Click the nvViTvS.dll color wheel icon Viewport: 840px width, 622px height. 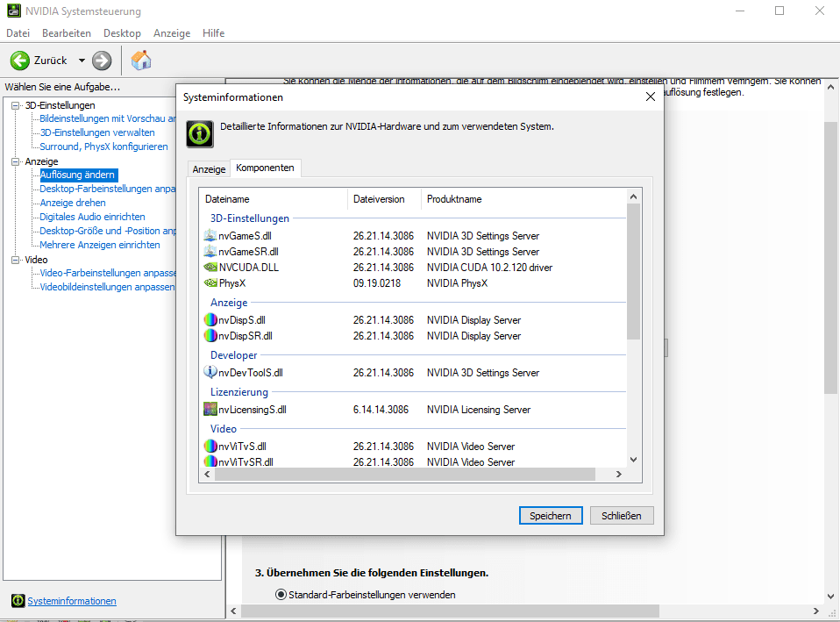click(210, 447)
